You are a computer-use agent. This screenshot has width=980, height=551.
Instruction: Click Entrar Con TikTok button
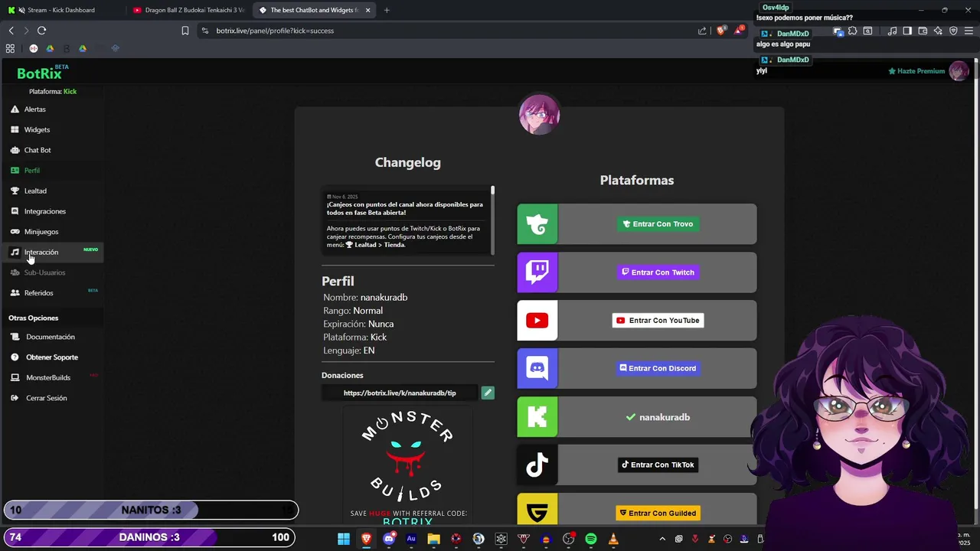pyautogui.click(x=658, y=465)
